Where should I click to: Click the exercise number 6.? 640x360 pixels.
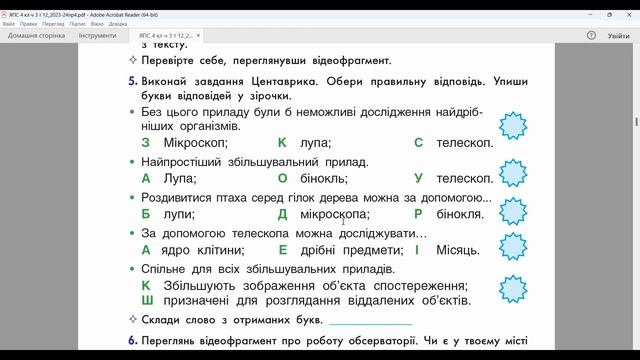(x=133, y=340)
